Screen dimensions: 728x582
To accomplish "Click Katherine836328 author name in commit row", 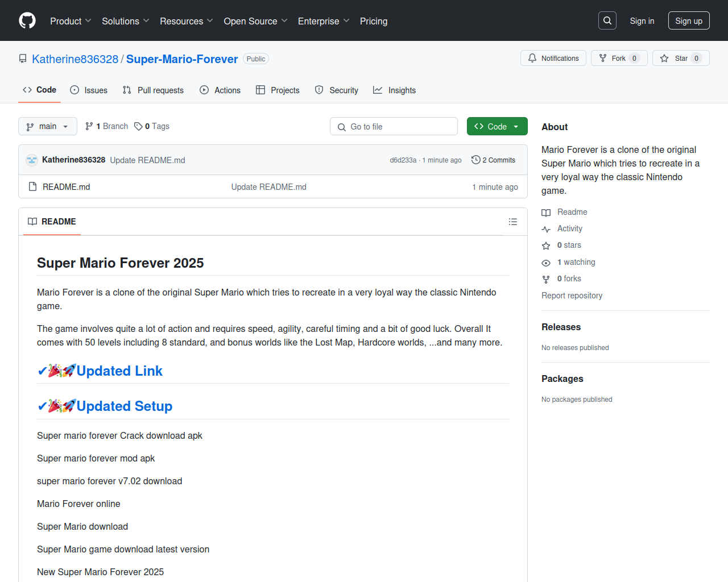I will [73, 160].
